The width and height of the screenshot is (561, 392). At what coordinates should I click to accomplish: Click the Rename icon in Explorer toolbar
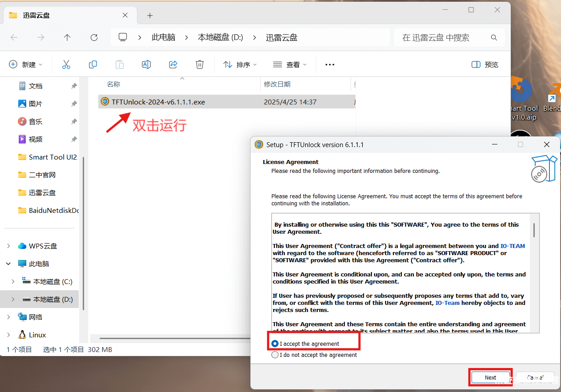146,64
